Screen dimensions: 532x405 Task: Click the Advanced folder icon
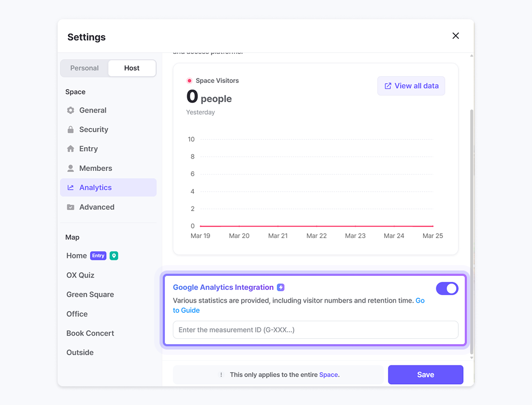point(70,207)
